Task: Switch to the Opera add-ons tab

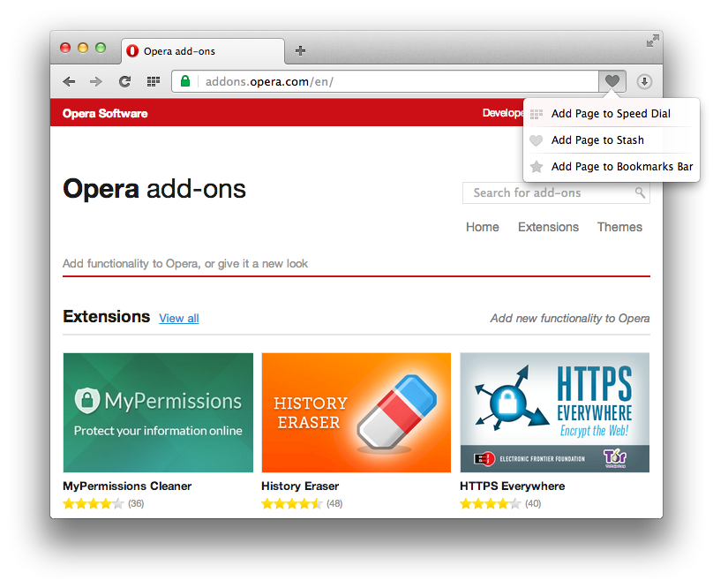Action: point(203,51)
